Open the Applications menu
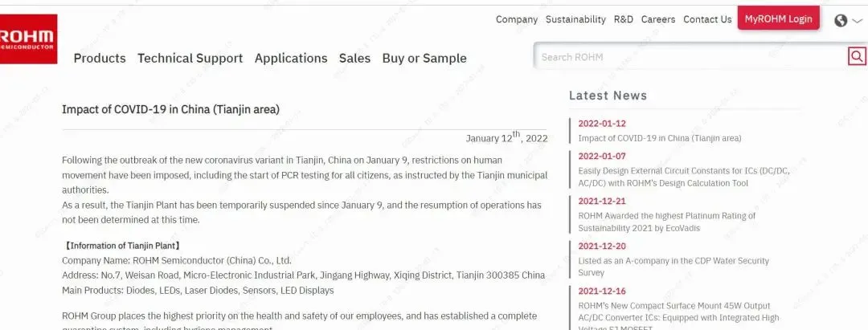This screenshot has height=330, width=868. [x=291, y=58]
